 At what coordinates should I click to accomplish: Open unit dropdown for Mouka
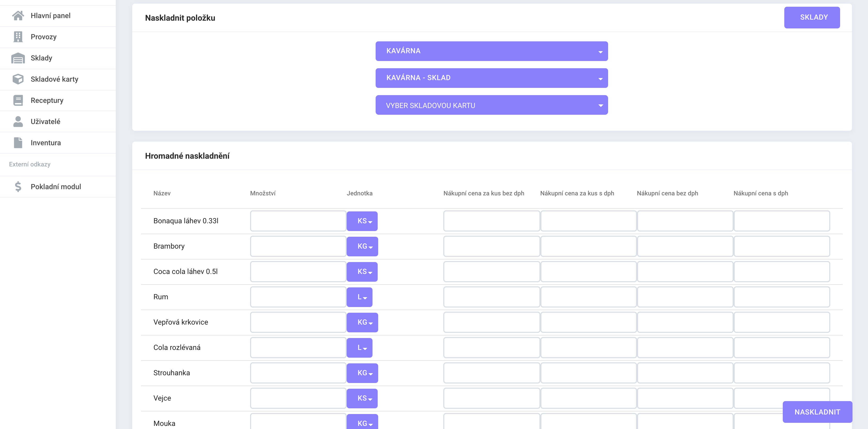click(362, 422)
